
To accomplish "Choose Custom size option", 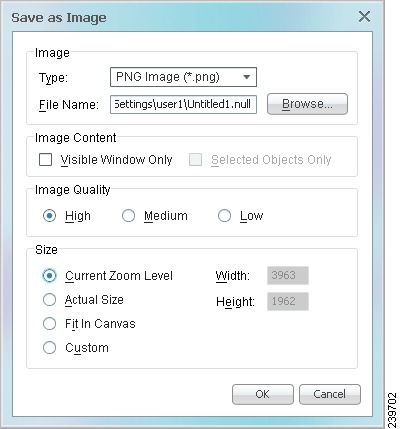I will tap(49, 348).
